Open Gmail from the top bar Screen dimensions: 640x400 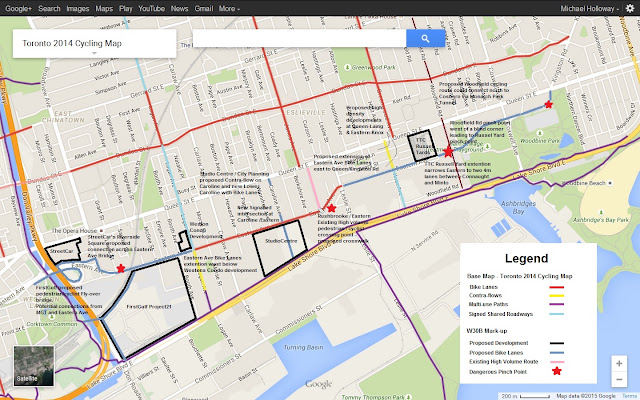(204, 8)
